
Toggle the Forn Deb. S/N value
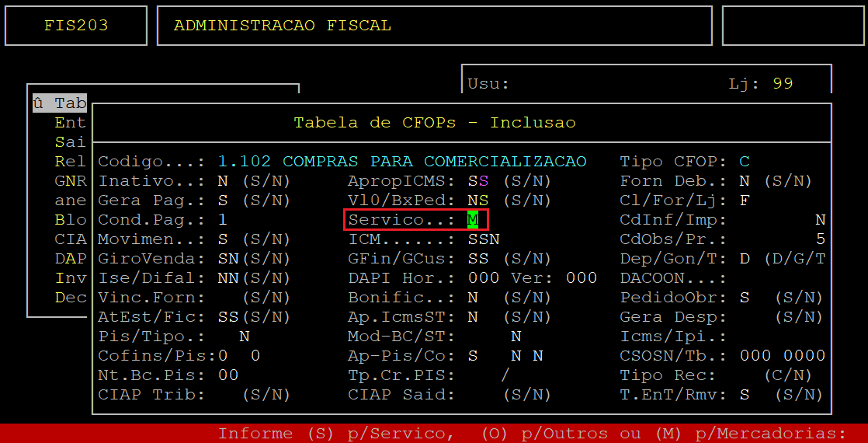(x=744, y=181)
